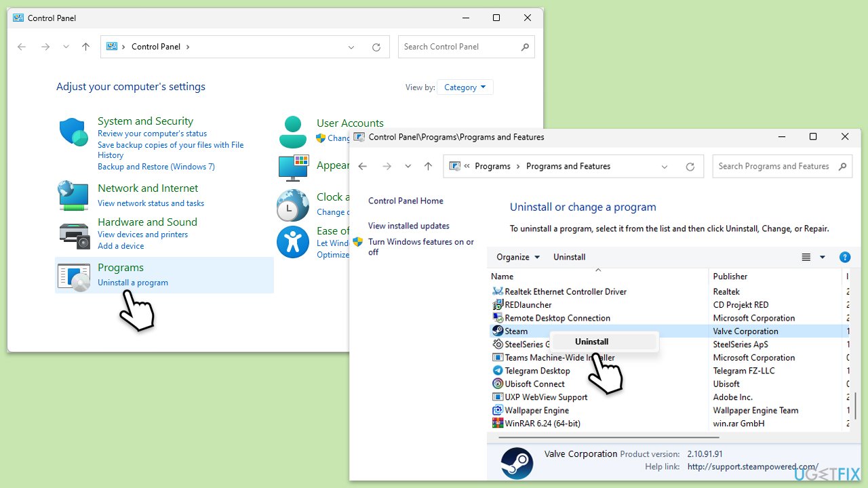Open the Steam support help link
868x488 pixels.
point(753,467)
